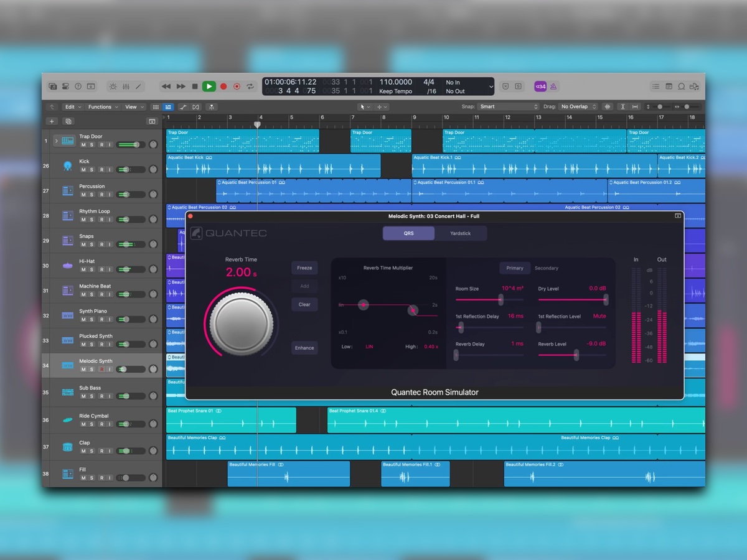
Task: Open the Functions menu
Action: pyautogui.click(x=101, y=106)
